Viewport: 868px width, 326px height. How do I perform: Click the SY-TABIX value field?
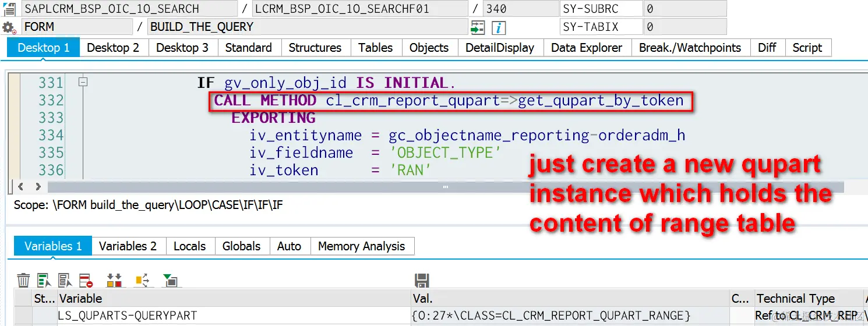point(685,27)
